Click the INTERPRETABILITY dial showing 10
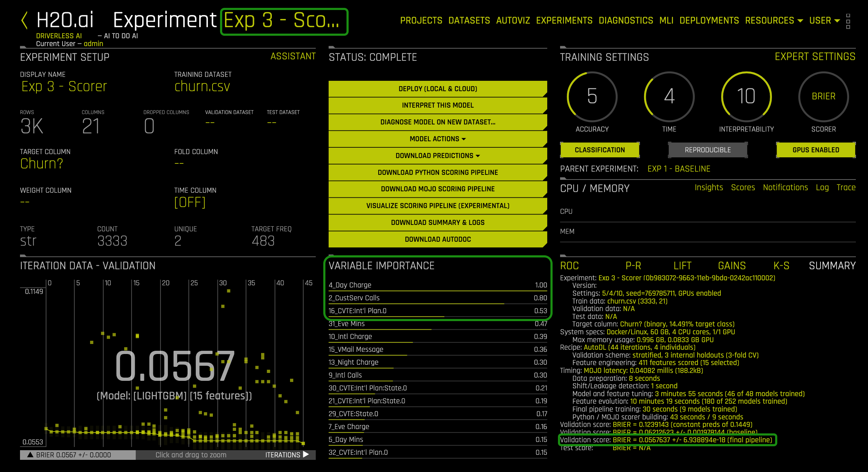 746,97
